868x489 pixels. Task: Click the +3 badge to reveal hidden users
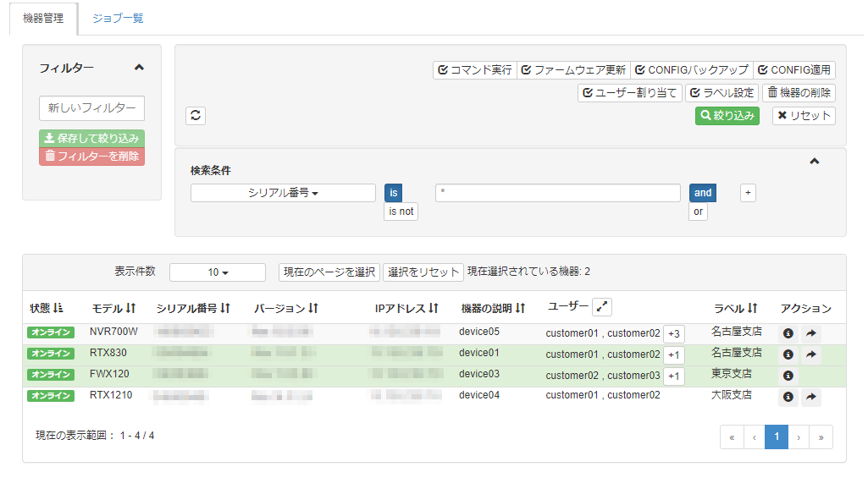point(673,332)
